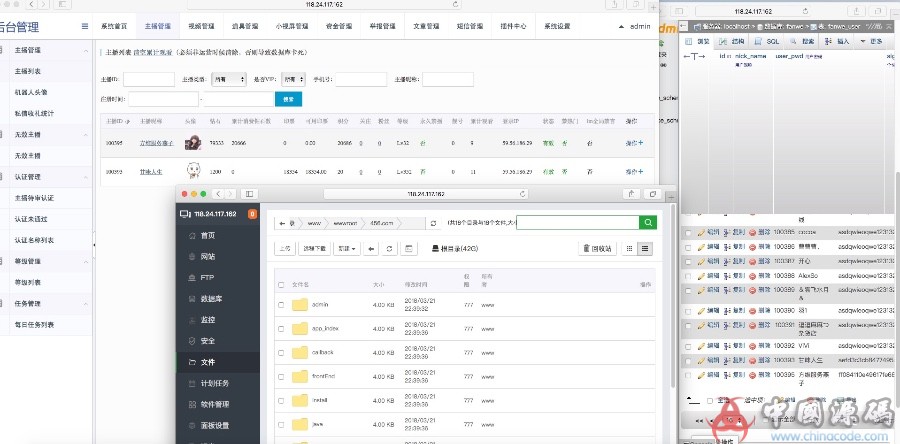The height and width of the screenshot is (444, 900).
Task: Toggle the admin sidebar hamburger menu icon
Action: [x=85, y=26]
